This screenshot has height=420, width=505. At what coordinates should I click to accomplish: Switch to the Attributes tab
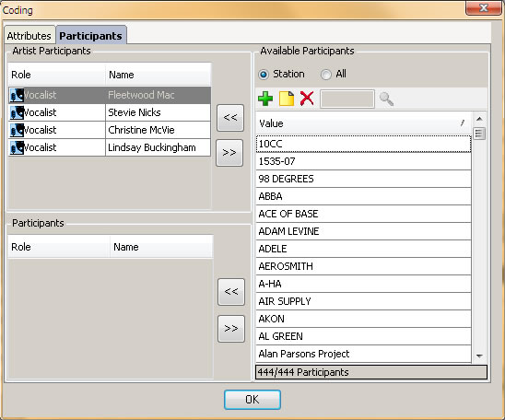(29, 35)
